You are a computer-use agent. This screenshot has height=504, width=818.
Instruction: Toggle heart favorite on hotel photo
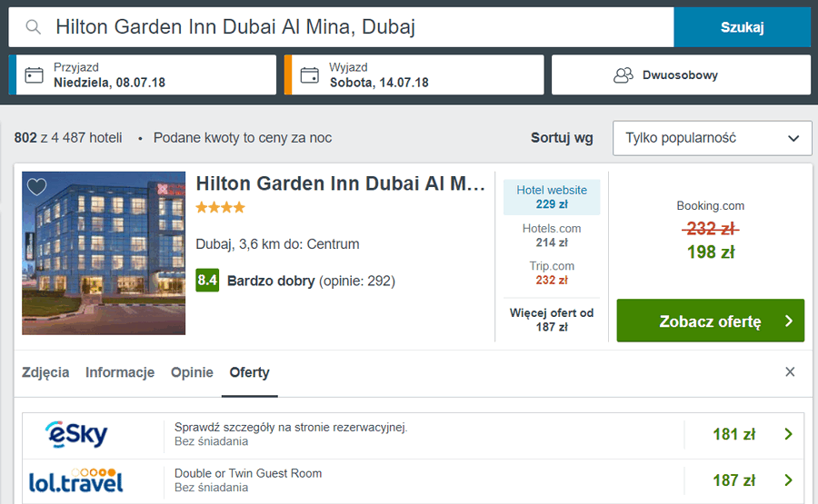click(x=37, y=186)
